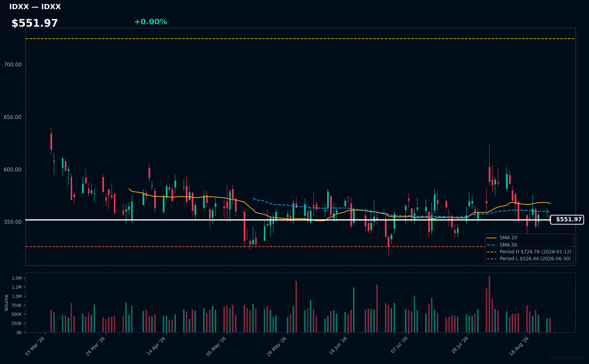This screenshot has width=589, height=364.
Task: Click the 05 May '26 date label
Action: (x=216, y=346)
